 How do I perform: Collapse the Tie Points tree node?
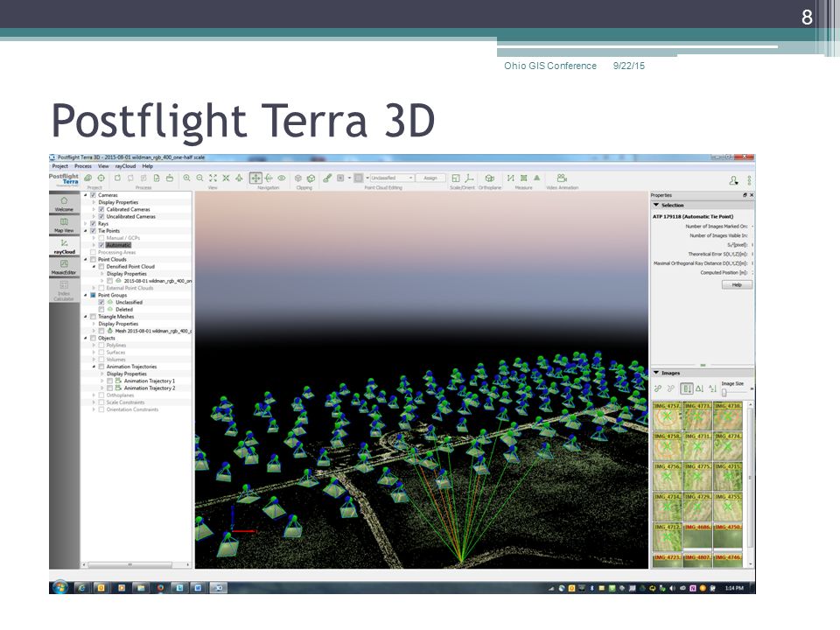coord(86,231)
